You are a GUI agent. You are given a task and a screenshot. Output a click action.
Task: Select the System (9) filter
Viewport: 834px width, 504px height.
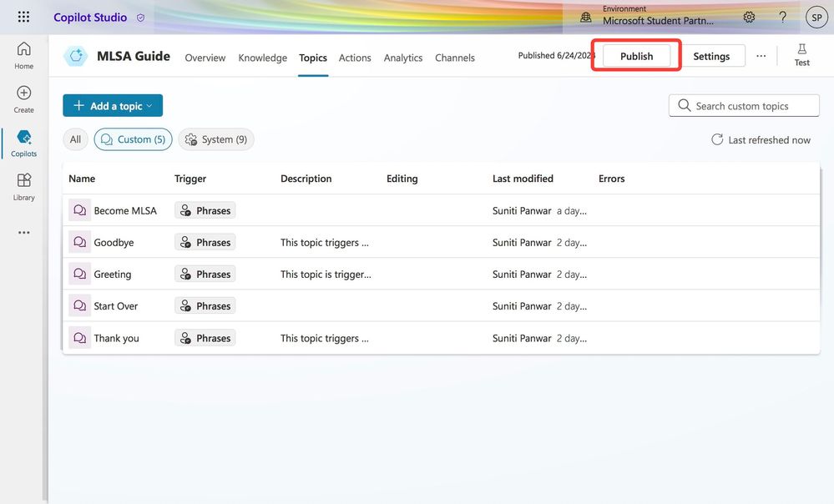(216, 139)
